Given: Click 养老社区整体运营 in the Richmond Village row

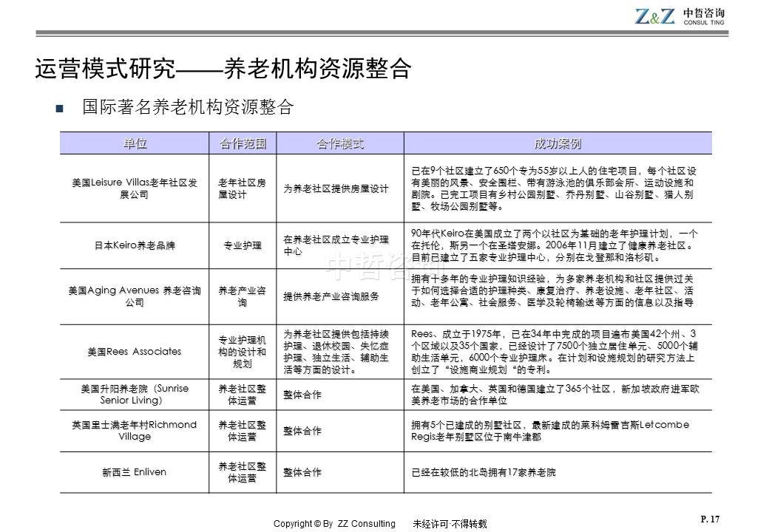Looking at the screenshot, I should (243, 431).
